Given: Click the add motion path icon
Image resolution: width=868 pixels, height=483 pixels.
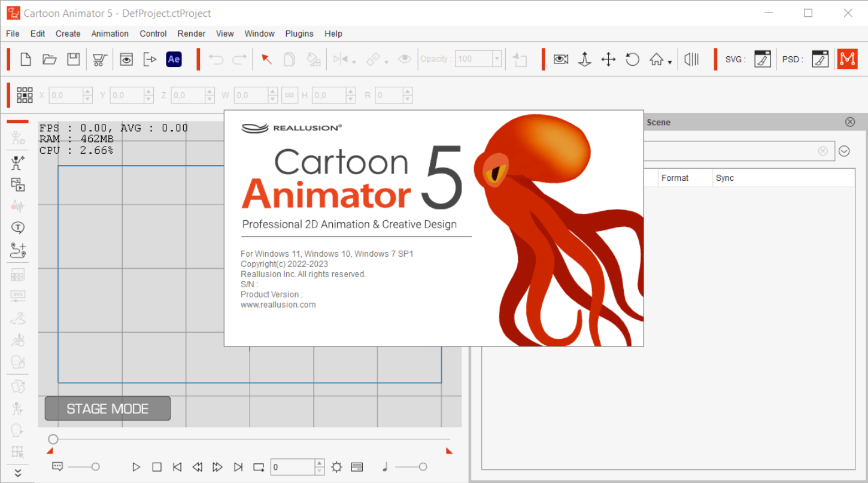Looking at the screenshot, I should [x=18, y=250].
